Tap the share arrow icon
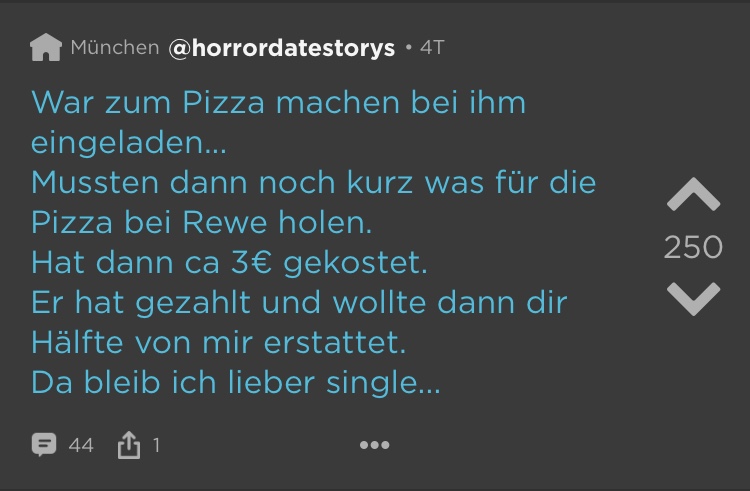Image resolution: width=750 pixels, height=491 pixels. tap(129, 445)
